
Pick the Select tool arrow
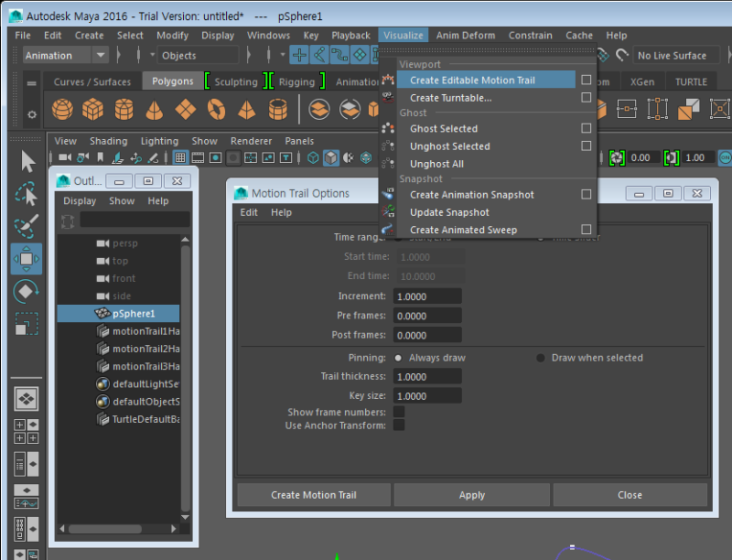point(27,161)
